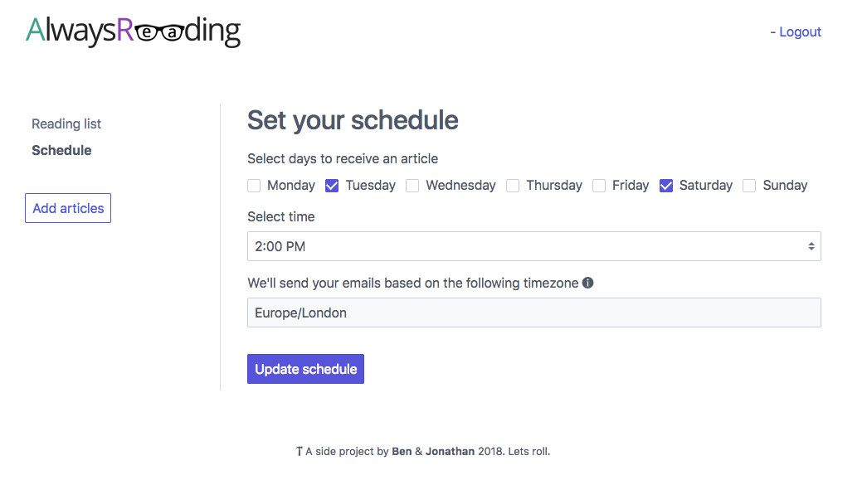
Task: Open Jonathan's link in the footer
Action: 451,452
